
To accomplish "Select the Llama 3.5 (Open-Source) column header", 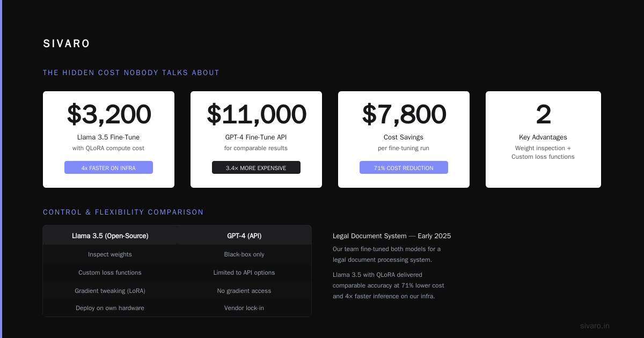I will pos(110,236).
